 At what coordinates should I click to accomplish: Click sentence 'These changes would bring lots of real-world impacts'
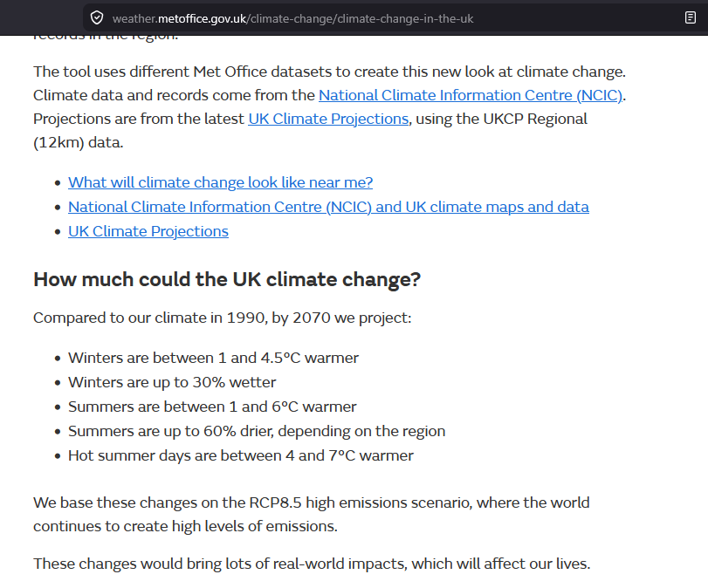click(x=219, y=564)
